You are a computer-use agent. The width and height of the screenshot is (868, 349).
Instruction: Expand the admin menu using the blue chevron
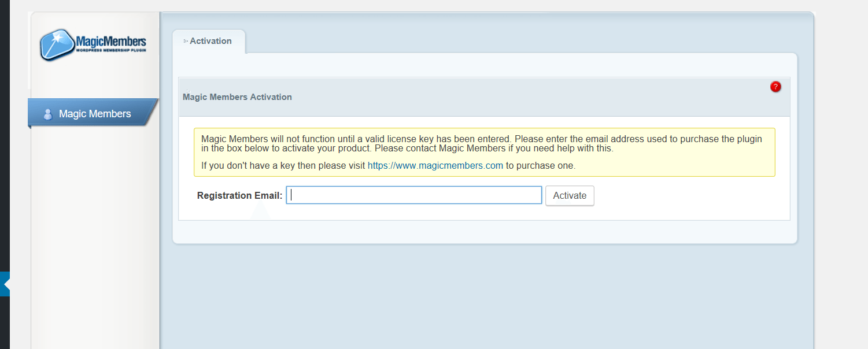pos(5,284)
